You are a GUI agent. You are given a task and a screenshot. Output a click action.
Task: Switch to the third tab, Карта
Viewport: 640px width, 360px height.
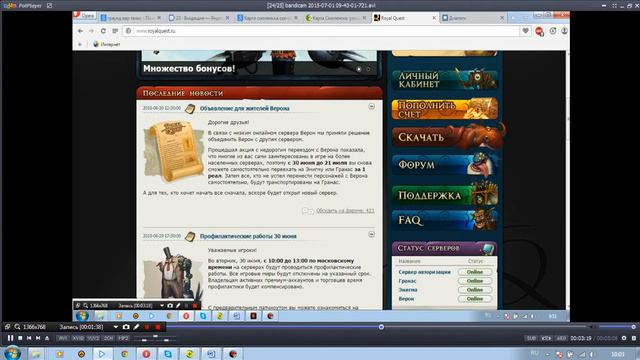(267, 18)
